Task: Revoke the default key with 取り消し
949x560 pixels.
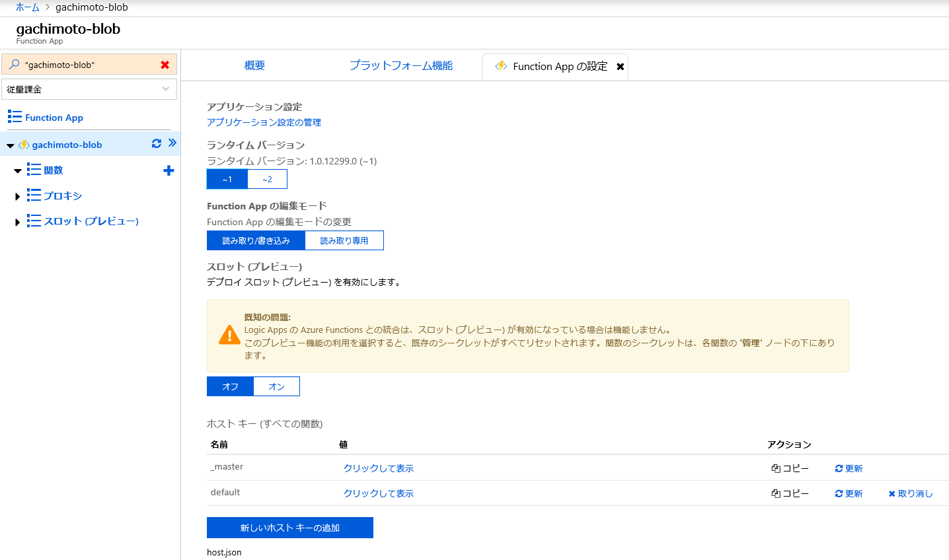Action: point(911,493)
